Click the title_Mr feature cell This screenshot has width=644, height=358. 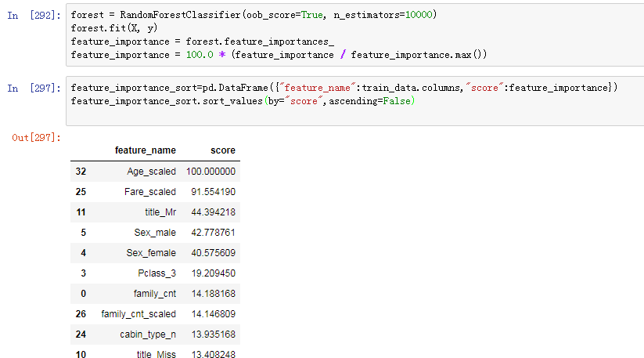(x=160, y=212)
